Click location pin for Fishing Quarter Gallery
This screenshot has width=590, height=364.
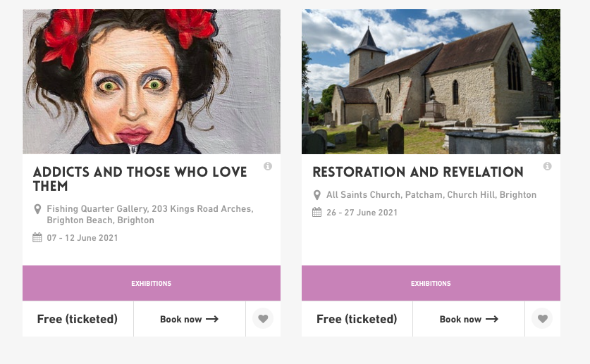click(38, 209)
